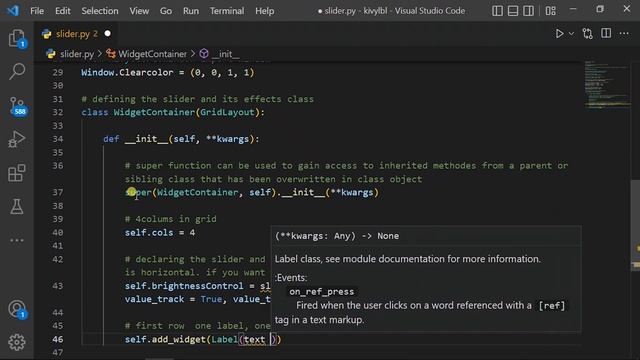Open the Testing flask view
The width and height of the screenshot is (640, 360).
tap(17, 207)
